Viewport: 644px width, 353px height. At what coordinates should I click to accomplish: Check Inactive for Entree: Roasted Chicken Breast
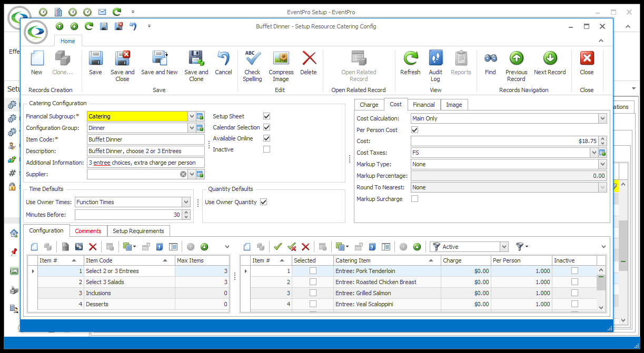click(x=574, y=282)
